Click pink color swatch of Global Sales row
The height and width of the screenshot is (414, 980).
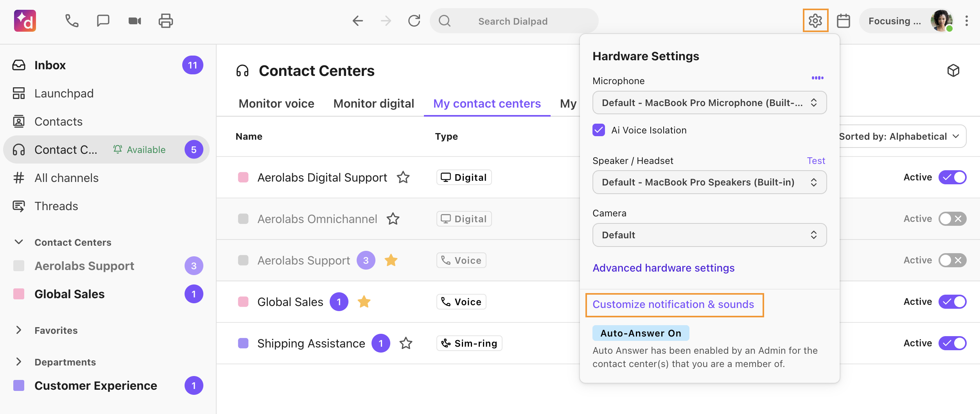tap(243, 302)
